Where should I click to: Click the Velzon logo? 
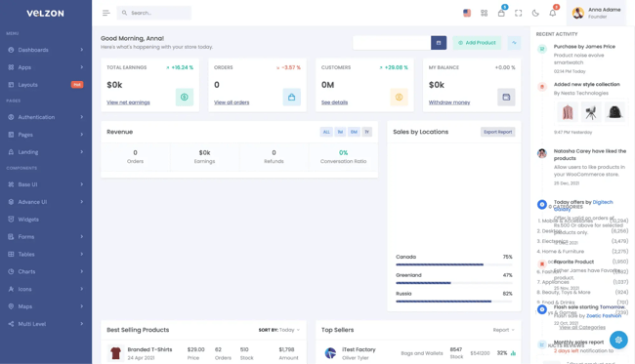point(45,14)
